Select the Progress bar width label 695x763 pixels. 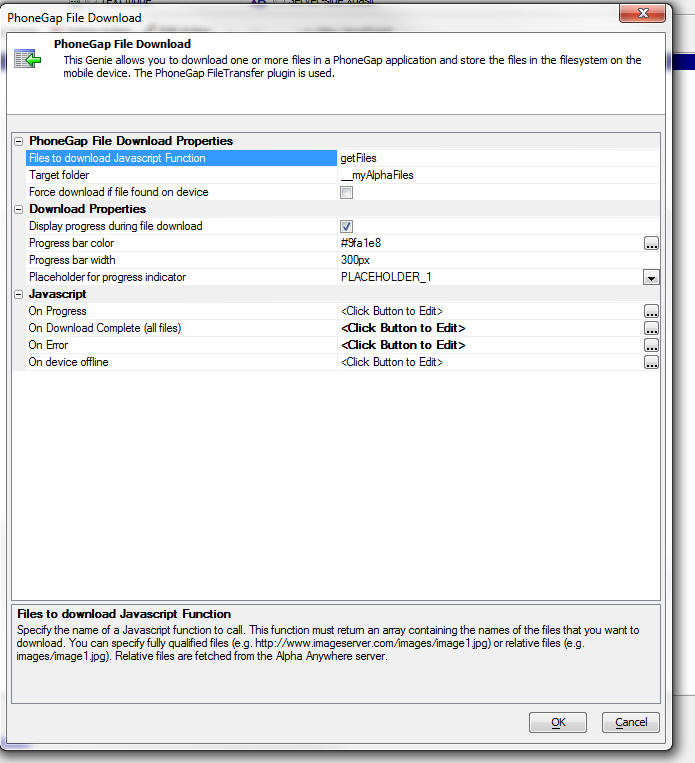(x=72, y=260)
